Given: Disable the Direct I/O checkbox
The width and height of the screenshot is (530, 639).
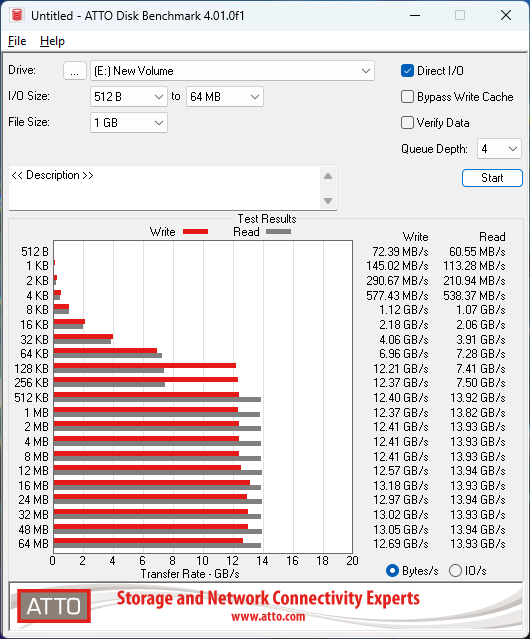Looking at the screenshot, I should 407,71.
